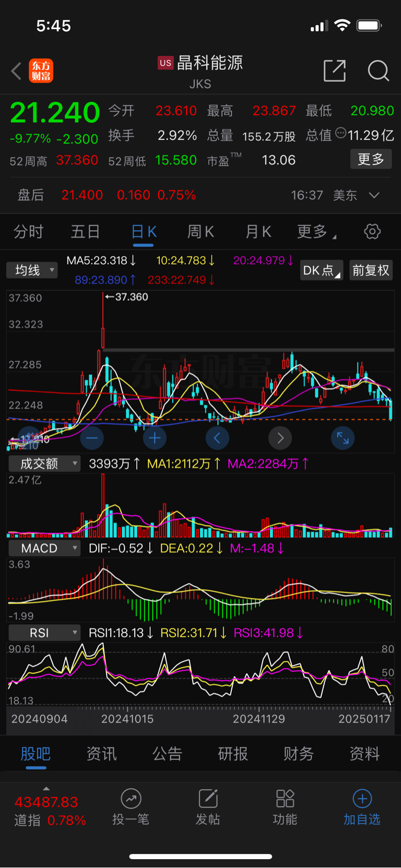401x868 pixels.
Task: Tap the 晶科能源 JKS title
Action: [x=200, y=71]
